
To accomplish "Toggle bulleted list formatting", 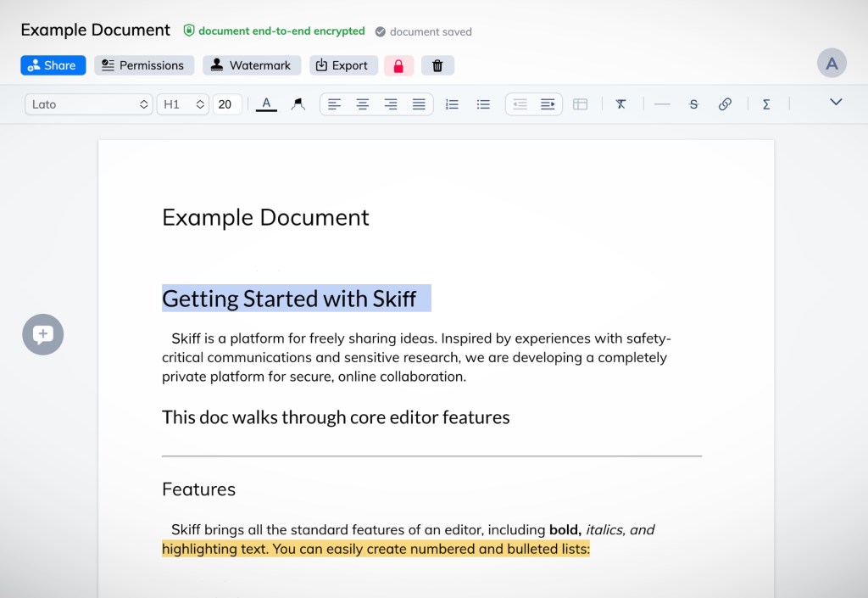I will [x=483, y=104].
